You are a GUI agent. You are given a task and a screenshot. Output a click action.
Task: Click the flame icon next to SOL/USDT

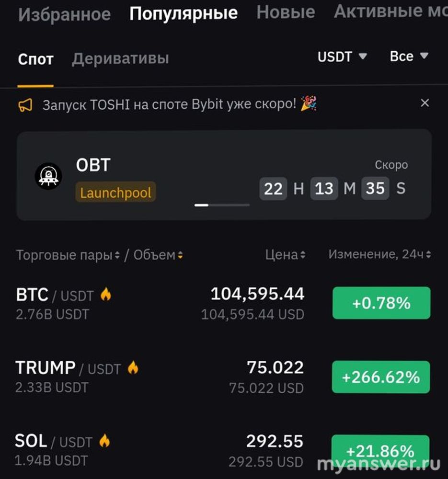click(104, 441)
